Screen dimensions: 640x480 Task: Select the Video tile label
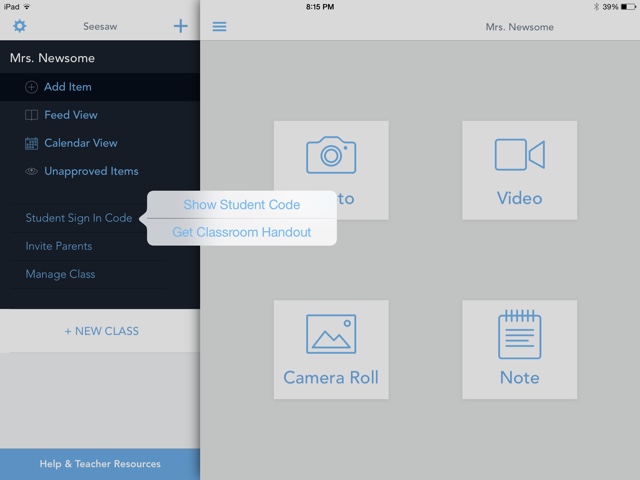(x=520, y=198)
